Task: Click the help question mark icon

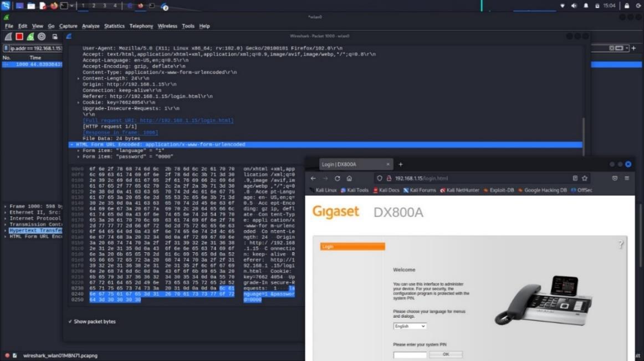Action: pos(621,245)
